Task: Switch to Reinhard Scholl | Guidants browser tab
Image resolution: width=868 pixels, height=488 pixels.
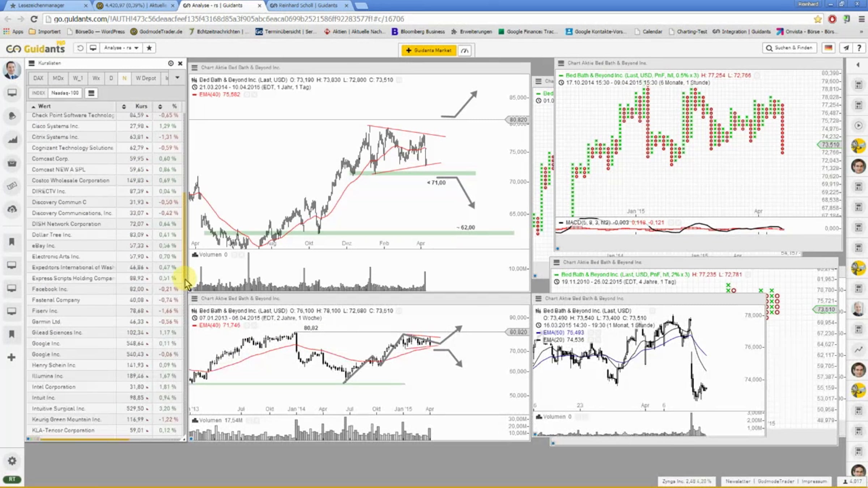Action: point(309,5)
